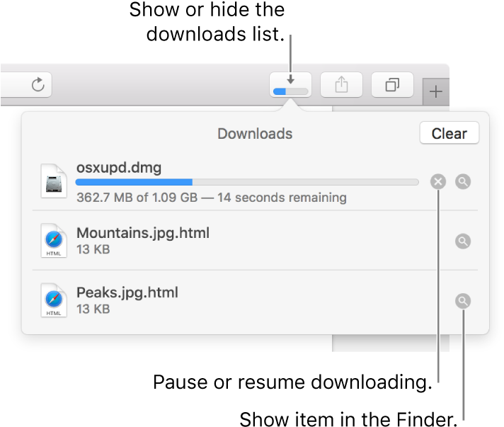
Task: Click the 14 seconds remaining status text
Action: click(x=282, y=198)
